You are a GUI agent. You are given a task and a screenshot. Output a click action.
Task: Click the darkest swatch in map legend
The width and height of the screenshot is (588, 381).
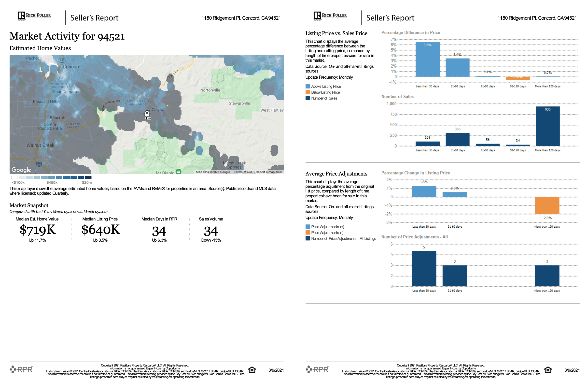[88, 177]
